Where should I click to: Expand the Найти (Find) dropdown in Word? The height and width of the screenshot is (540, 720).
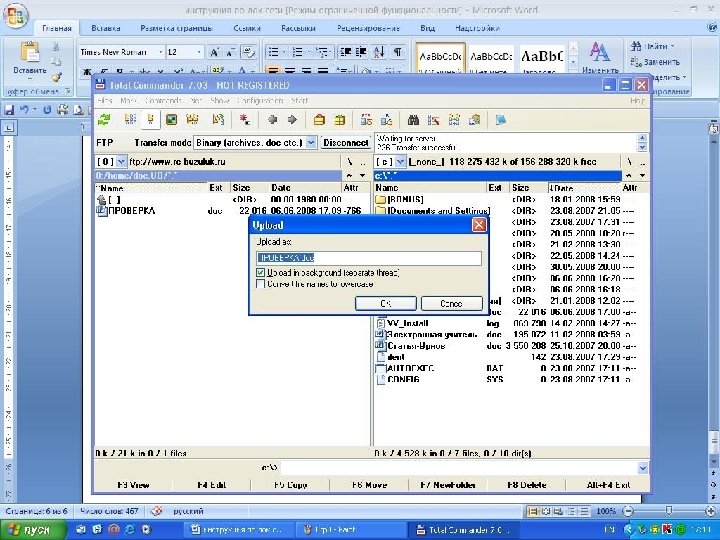coord(672,46)
